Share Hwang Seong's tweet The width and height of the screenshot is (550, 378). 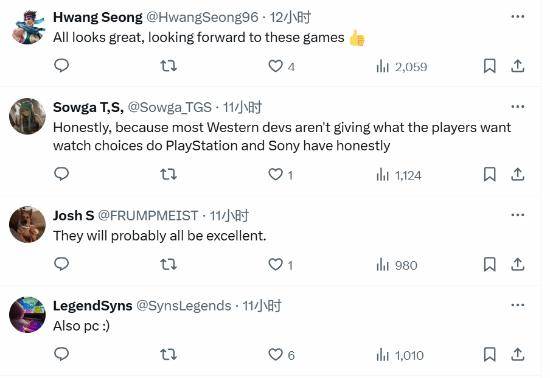pos(517,66)
